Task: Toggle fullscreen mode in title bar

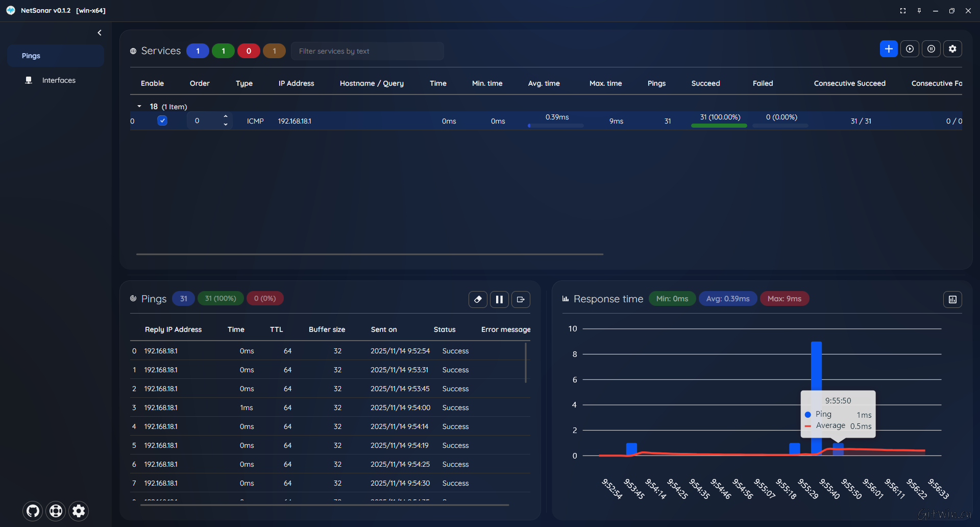Action: pyautogui.click(x=903, y=11)
